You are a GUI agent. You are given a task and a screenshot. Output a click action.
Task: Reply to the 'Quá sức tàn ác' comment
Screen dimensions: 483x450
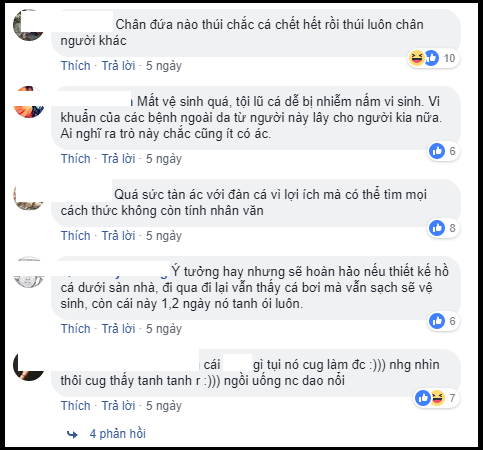(118, 236)
